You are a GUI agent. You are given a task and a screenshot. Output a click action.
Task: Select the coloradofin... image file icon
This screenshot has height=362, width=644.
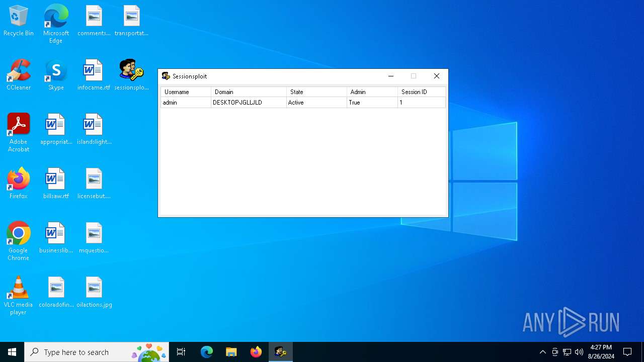point(56,292)
